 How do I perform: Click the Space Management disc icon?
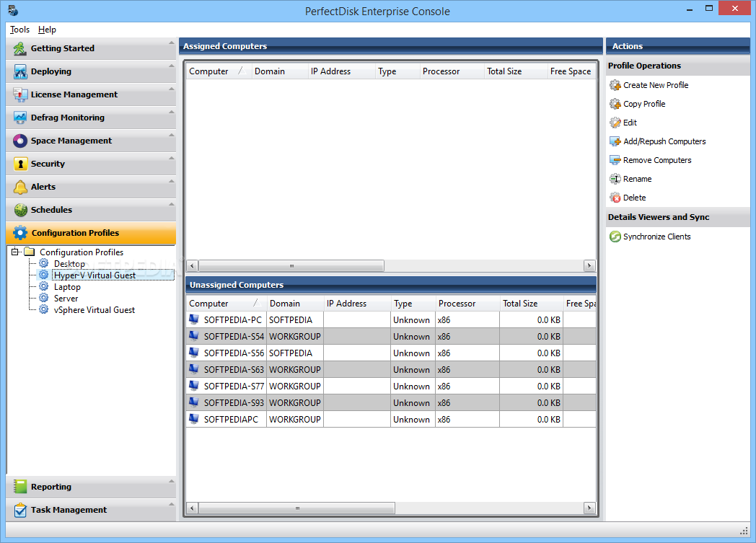(19, 141)
